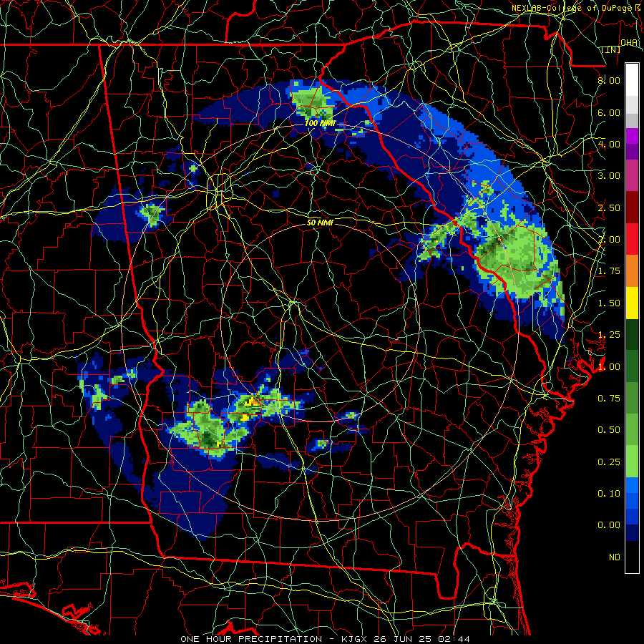Click the 0.50 legend value

click(x=609, y=430)
